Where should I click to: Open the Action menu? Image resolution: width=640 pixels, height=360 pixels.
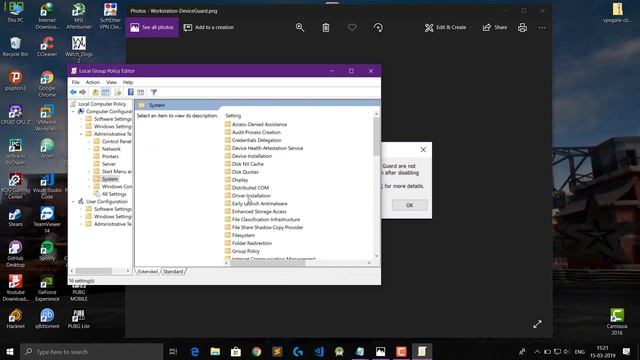point(93,82)
